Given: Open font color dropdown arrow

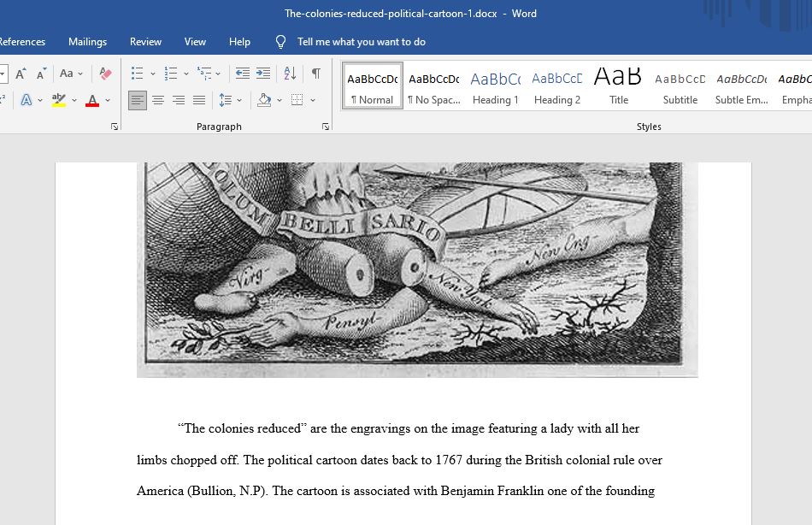Looking at the screenshot, I should click(108, 100).
